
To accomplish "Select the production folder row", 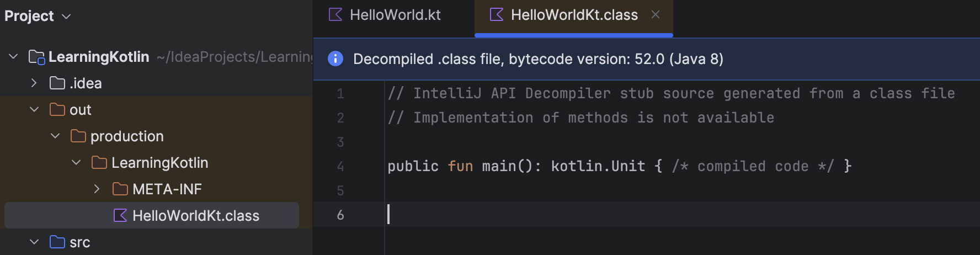I will click(156, 136).
